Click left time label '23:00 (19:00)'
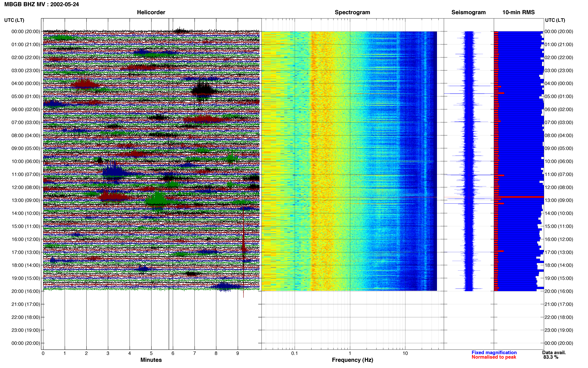The height and width of the screenshot is (368, 588). coord(26,330)
